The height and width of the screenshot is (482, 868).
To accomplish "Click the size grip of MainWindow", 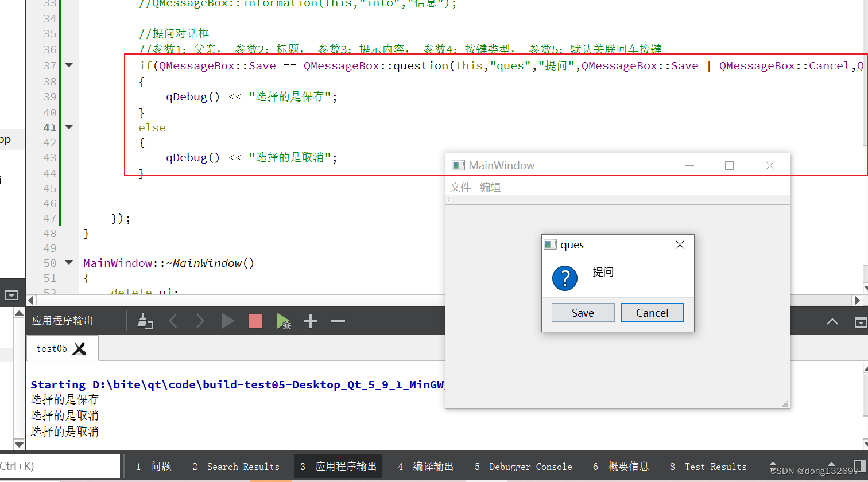I will [x=785, y=404].
